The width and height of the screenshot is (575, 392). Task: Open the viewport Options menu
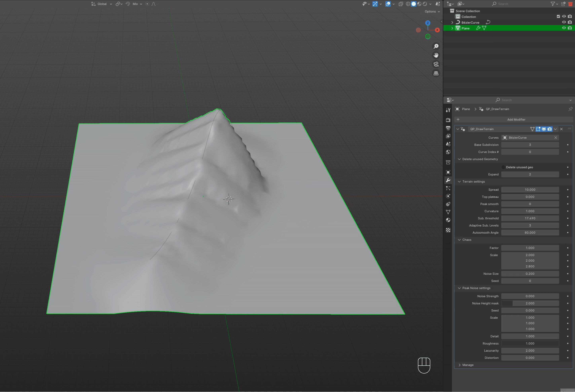tap(432, 11)
